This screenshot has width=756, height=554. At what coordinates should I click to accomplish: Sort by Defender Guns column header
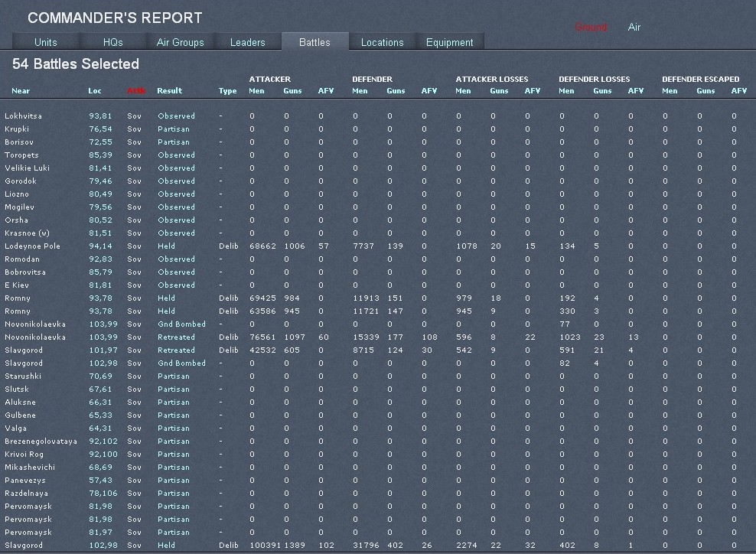point(396,91)
